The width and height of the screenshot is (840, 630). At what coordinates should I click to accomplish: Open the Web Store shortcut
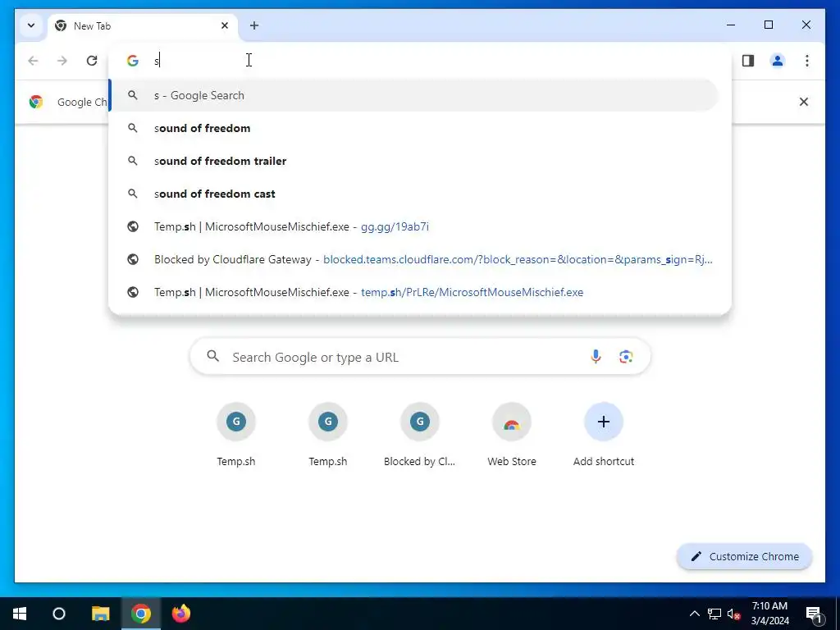pyautogui.click(x=512, y=435)
